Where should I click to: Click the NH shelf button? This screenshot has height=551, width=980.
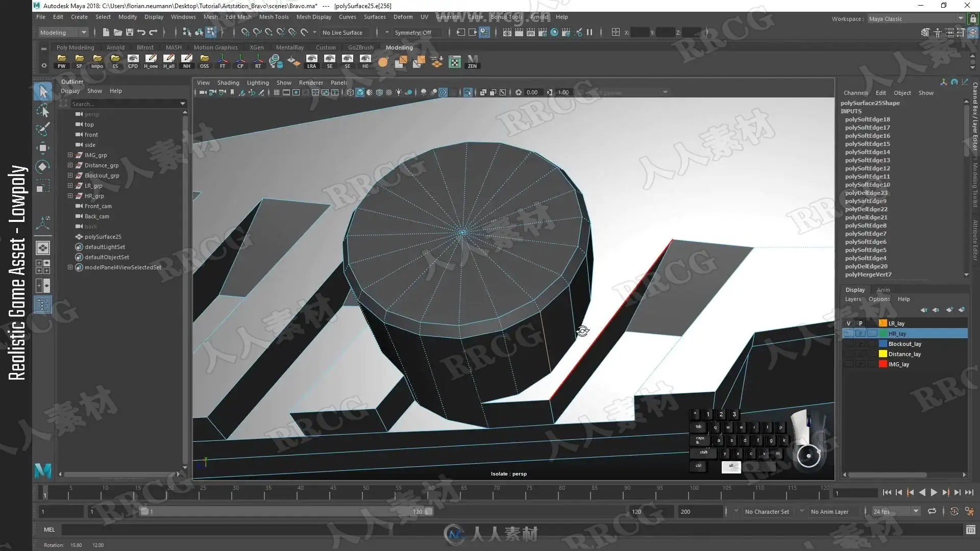[x=187, y=62]
